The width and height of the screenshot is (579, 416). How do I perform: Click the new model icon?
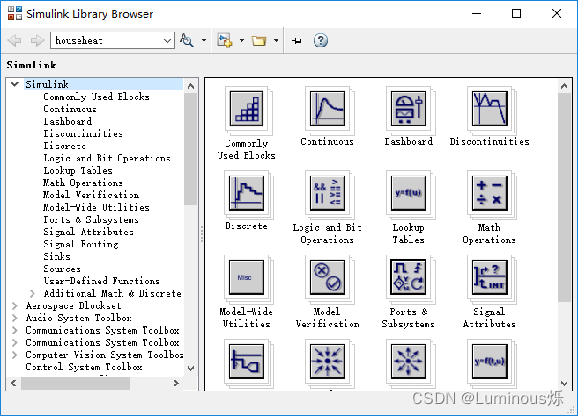(x=225, y=40)
